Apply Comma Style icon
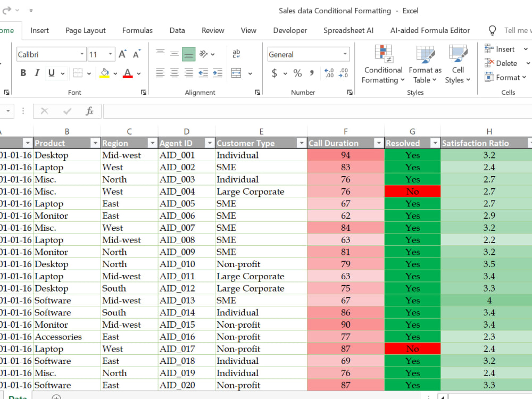Viewport: 532px width, 399px height. (312, 73)
